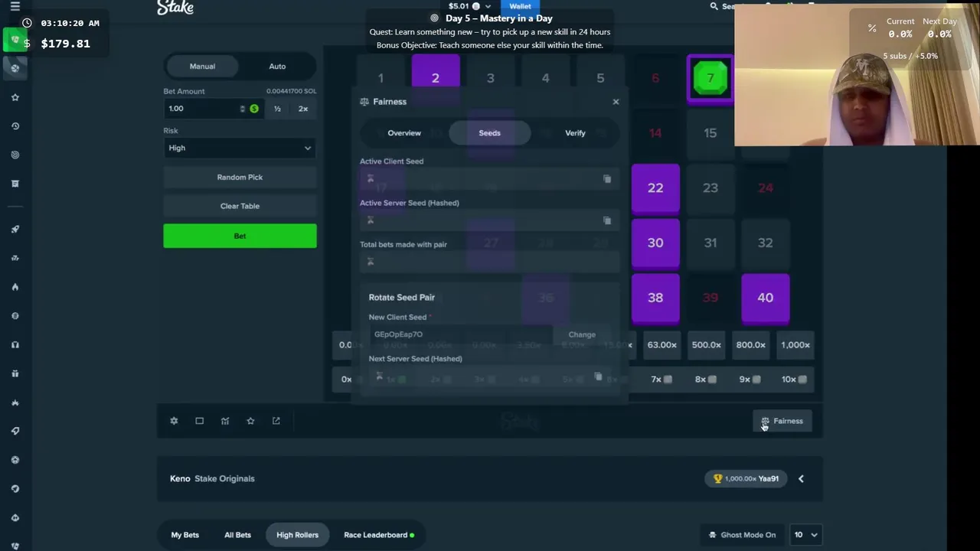Click Random Pick
This screenshot has height=551, width=980.
point(240,178)
